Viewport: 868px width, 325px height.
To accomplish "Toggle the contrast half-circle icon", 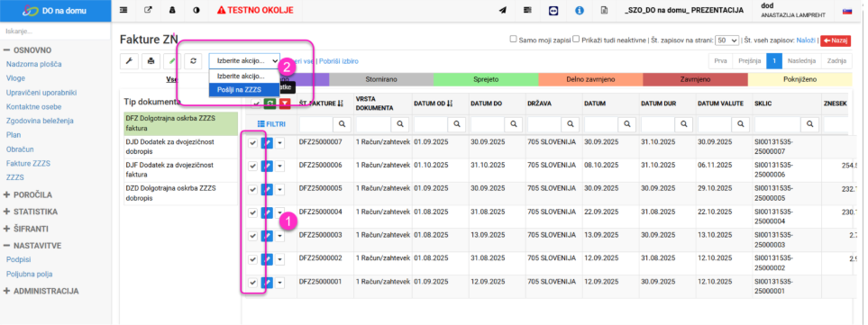I will pyautogui.click(x=196, y=10).
